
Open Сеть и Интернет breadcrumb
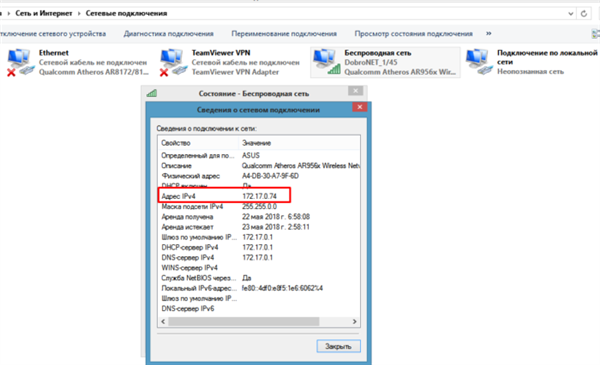[x=44, y=13]
